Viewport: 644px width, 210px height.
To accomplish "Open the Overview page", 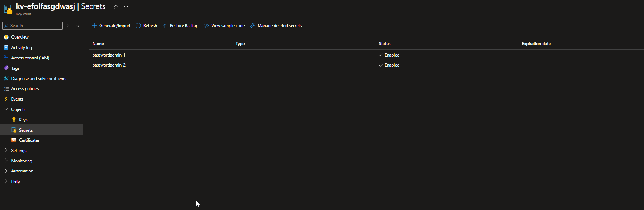I will tap(20, 37).
